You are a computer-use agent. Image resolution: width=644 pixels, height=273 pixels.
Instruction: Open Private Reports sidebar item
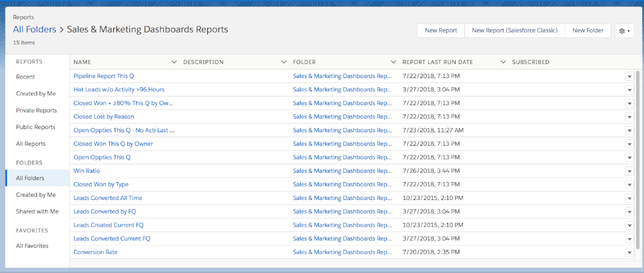36,110
